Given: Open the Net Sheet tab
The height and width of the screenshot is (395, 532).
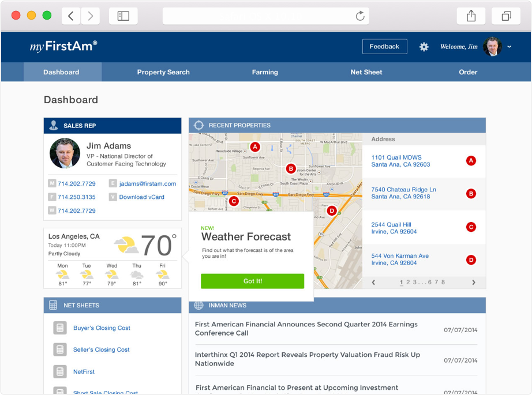Looking at the screenshot, I should (366, 72).
